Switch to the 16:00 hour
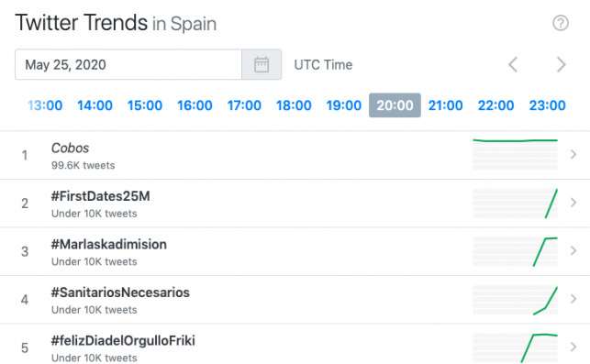The height and width of the screenshot is (364, 590). click(195, 105)
